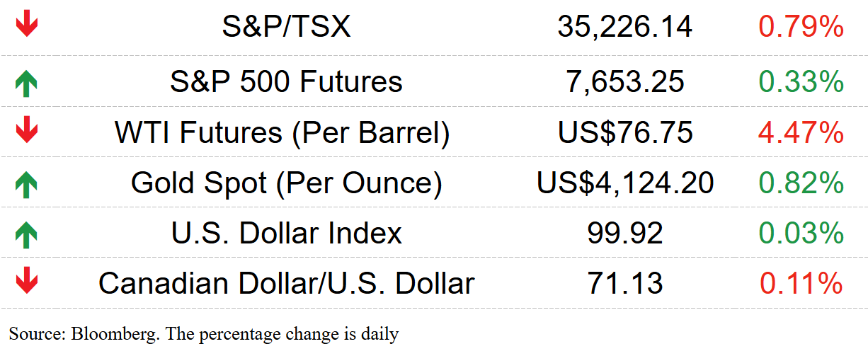The height and width of the screenshot is (356, 868).
Task: Click the red down arrow beside Canadian Dollar/U.S. Dollar
Action: tap(26, 282)
